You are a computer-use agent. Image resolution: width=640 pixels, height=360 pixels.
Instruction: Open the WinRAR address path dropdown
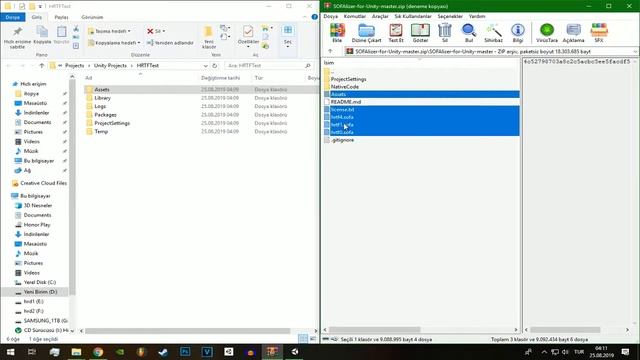(x=636, y=52)
